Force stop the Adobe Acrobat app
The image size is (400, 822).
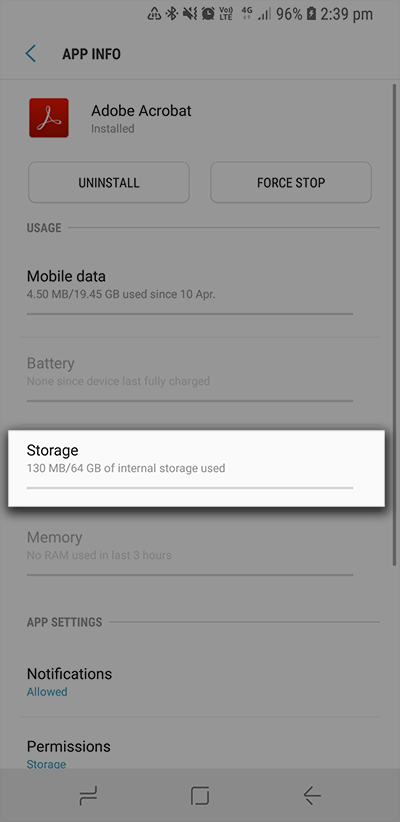click(291, 182)
